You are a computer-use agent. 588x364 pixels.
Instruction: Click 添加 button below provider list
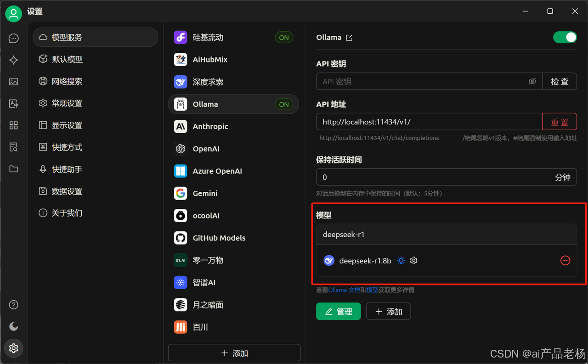234,353
